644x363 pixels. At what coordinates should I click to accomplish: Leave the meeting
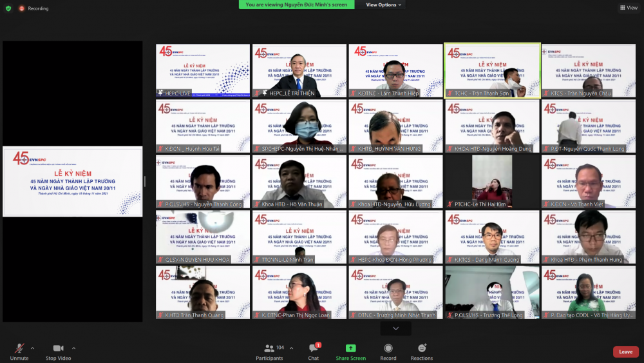click(x=625, y=352)
